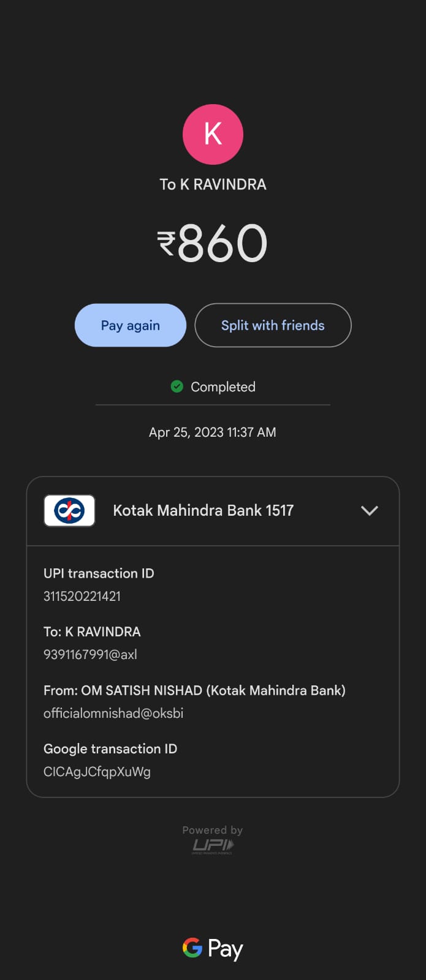Image resolution: width=426 pixels, height=980 pixels.
Task: Expand the bank details chevron
Action: pos(369,510)
